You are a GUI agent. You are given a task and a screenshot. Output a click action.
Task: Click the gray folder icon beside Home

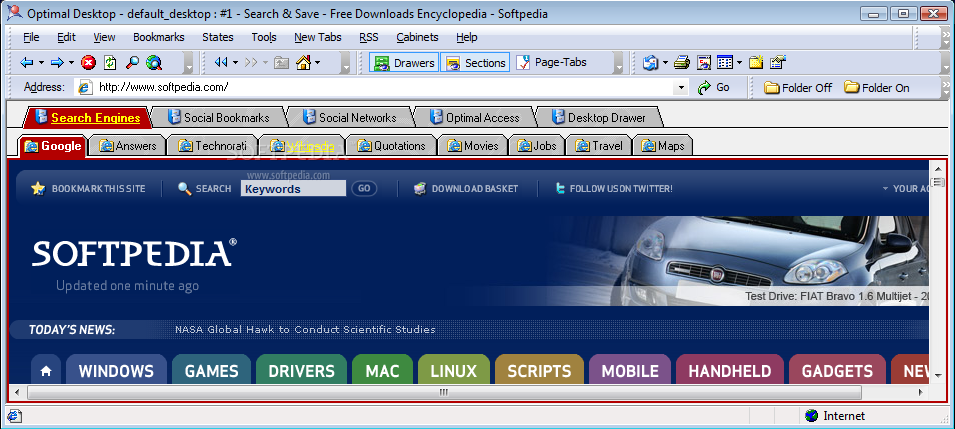tap(281, 62)
